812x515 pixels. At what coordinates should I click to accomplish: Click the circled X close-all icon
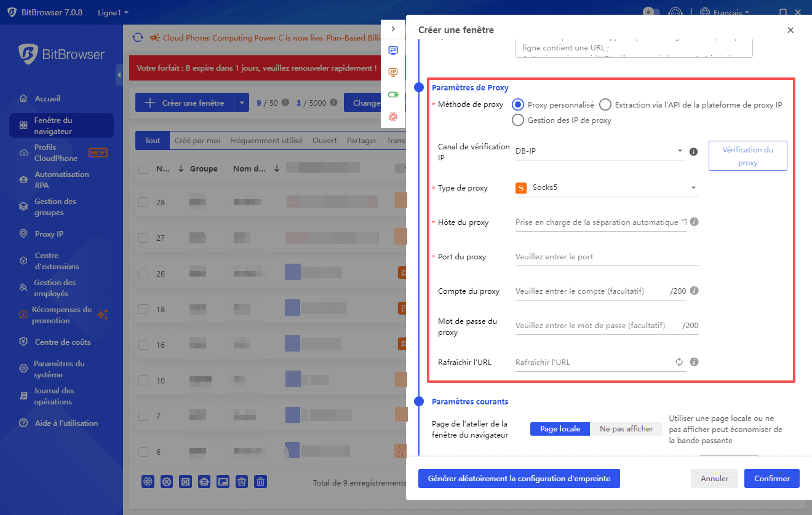pyautogui.click(x=167, y=482)
